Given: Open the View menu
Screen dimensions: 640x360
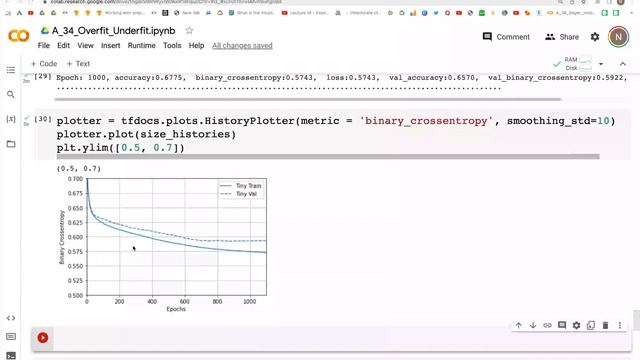Looking at the screenshot, I should (x=85, y=45).
